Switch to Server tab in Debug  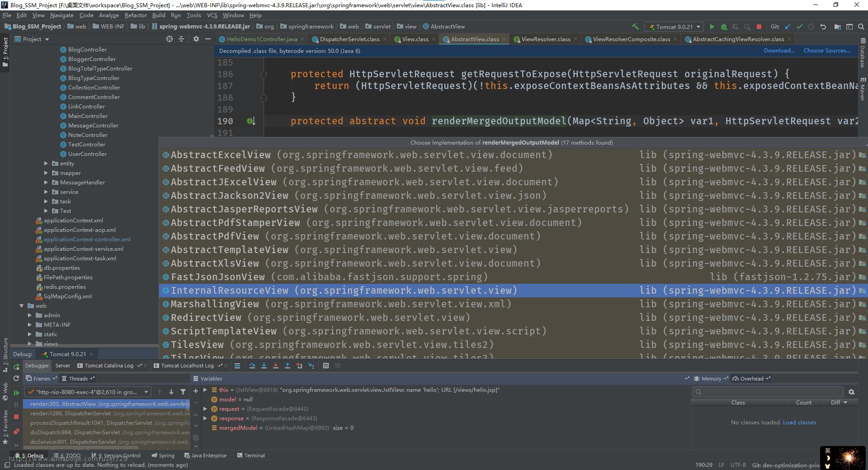63,366
